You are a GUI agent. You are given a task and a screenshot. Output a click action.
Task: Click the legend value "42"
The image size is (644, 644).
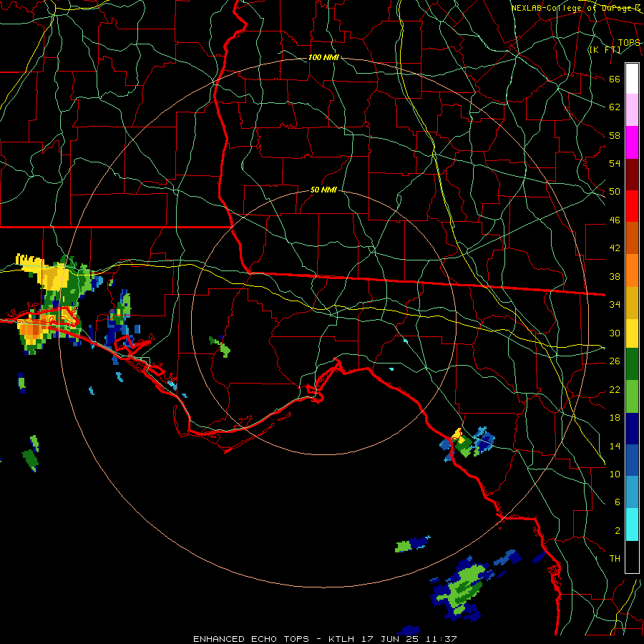pyautogui.click(x=615, y=248)
